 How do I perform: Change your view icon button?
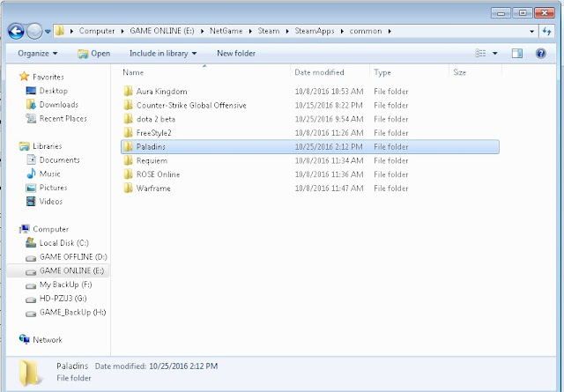pyautogui.click(x=480, y=54)
